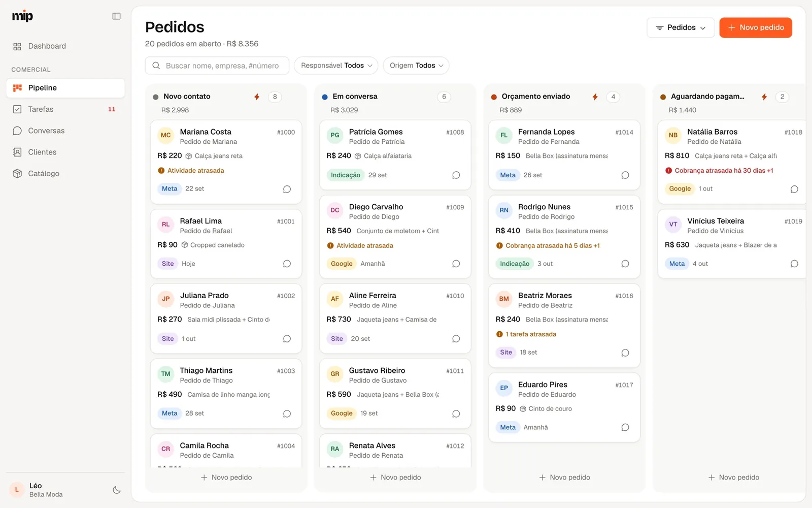The height and width of the screenshot is (508, 812).
Task: Open chat for Beatriz Moraes order
Action: (625, 353)
